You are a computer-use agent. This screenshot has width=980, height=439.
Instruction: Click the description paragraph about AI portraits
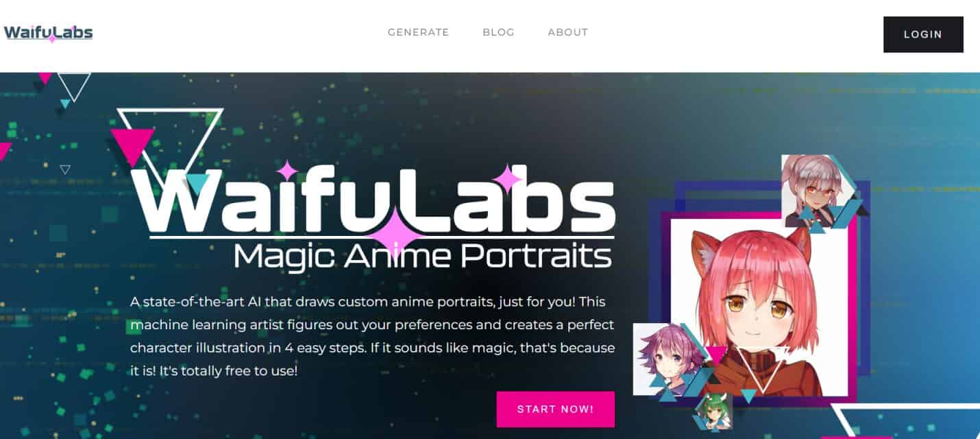(x=372, y=336)
